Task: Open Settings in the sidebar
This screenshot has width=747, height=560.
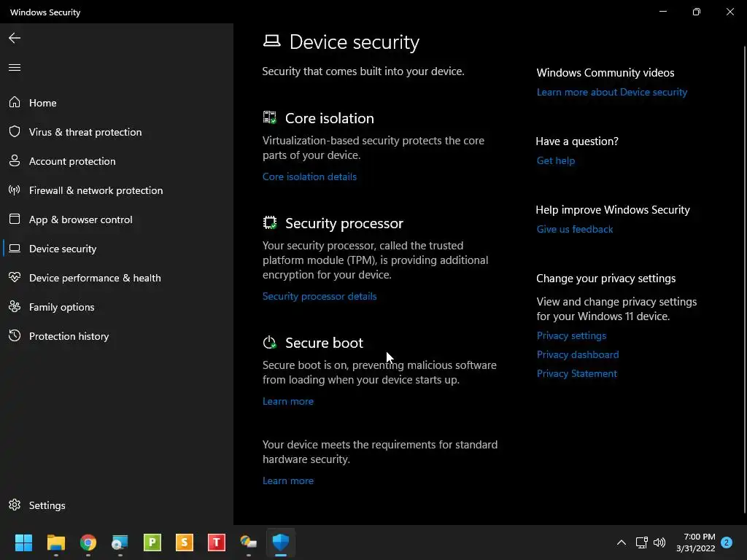Action: click(x=47, y=505)
